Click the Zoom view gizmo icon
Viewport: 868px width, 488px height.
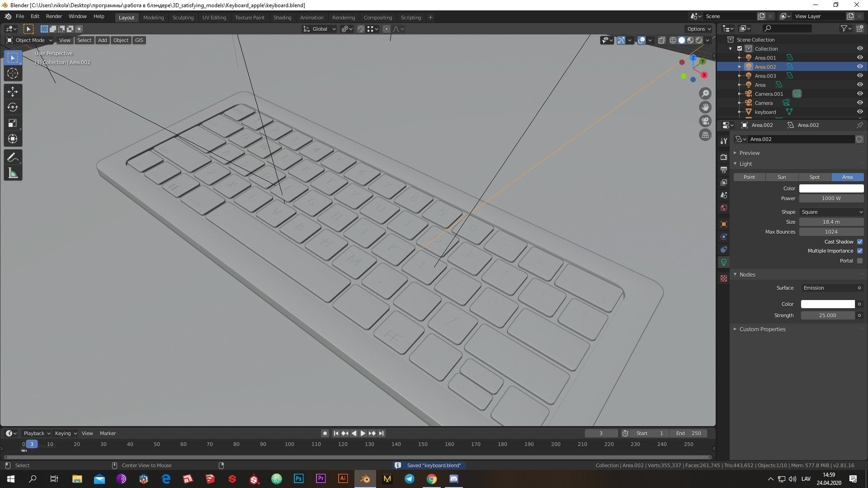tap(705, 94)
